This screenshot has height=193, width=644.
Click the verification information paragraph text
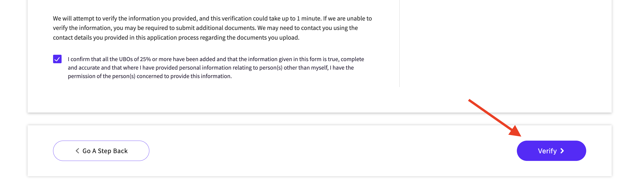pyautogui.click(x=212, y=28)
